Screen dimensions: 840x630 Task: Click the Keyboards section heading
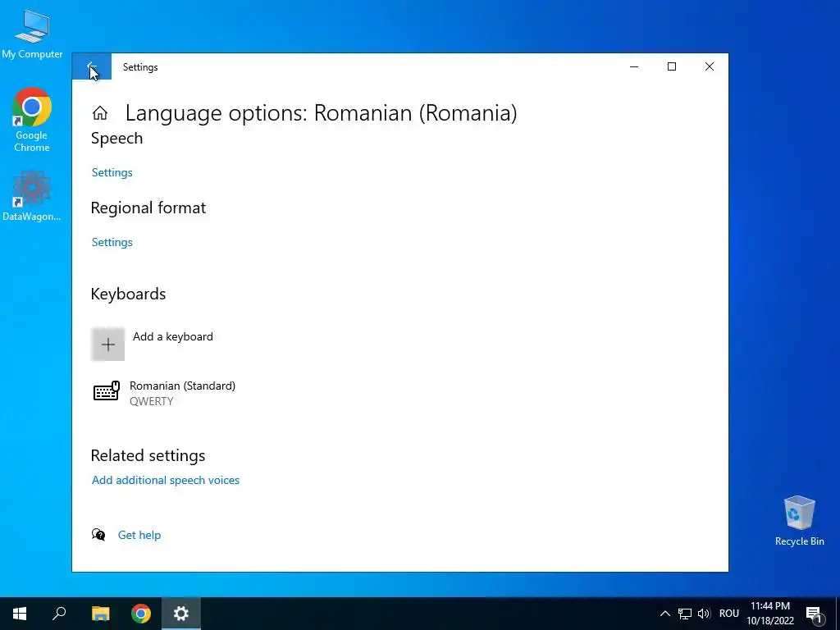point(128,294)
